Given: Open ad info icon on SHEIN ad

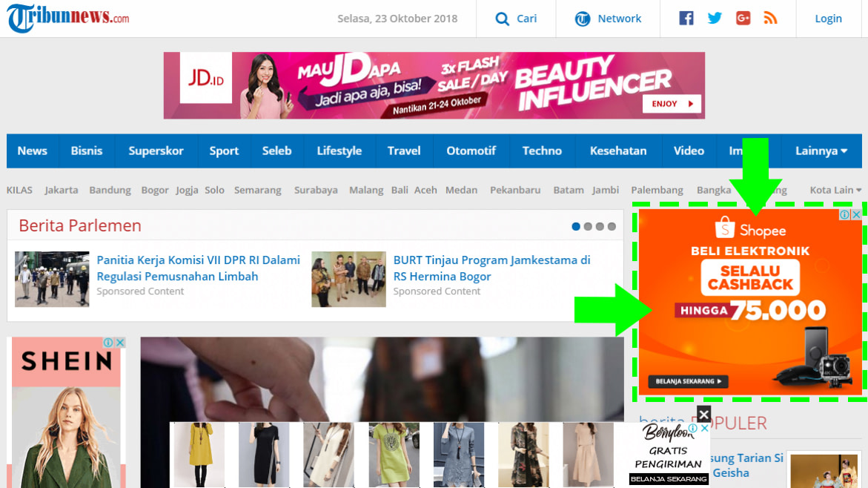Looking at the screenshot, I should click(x=108, y=343).
